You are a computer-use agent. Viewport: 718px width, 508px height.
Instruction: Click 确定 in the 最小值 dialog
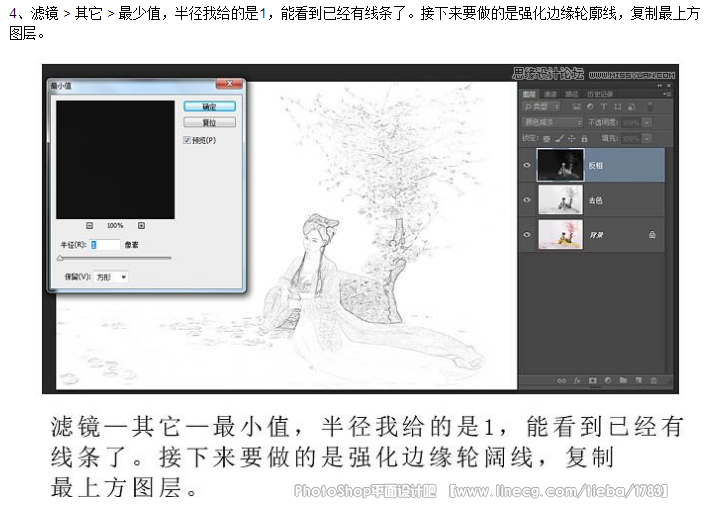click(209, 106)
